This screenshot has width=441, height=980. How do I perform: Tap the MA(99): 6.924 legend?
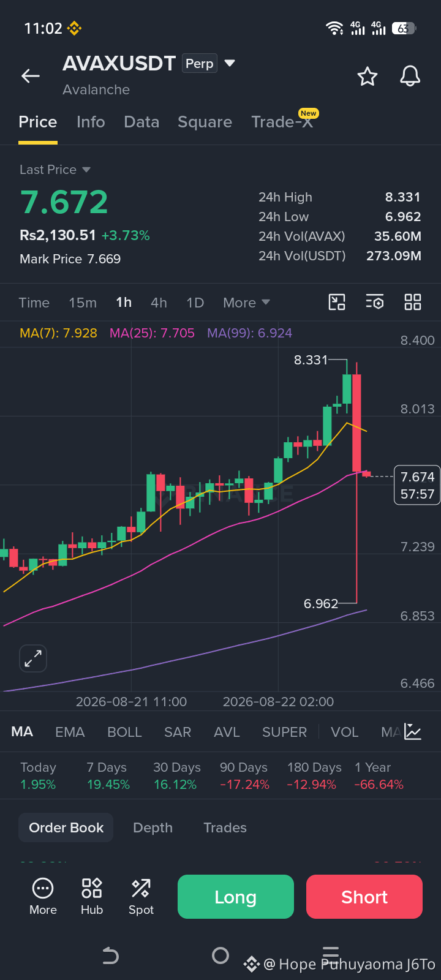click(x=250, y=333)
